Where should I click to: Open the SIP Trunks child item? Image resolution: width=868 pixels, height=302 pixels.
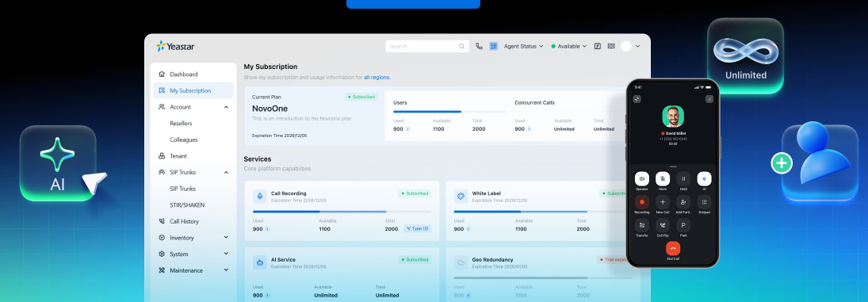[182, 189]
